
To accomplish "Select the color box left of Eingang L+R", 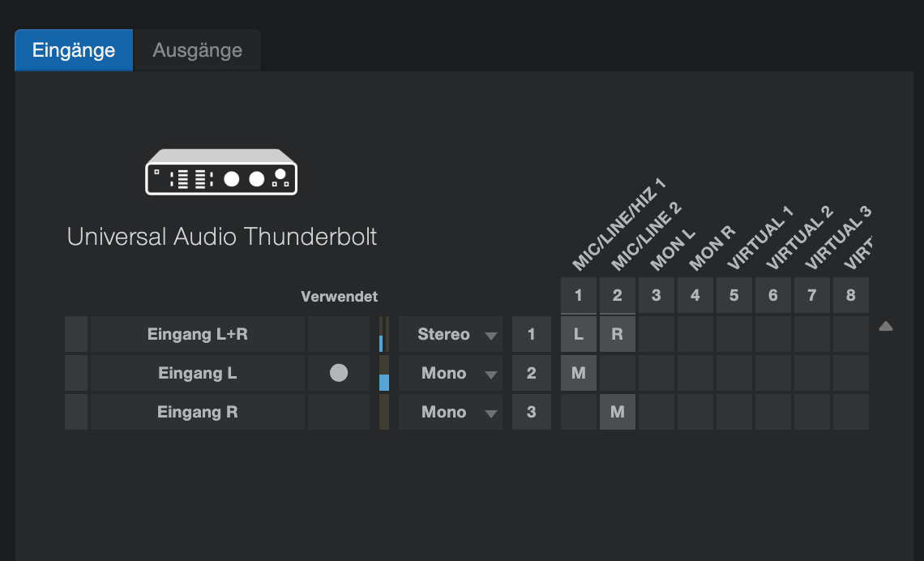I will coord(76,334).
